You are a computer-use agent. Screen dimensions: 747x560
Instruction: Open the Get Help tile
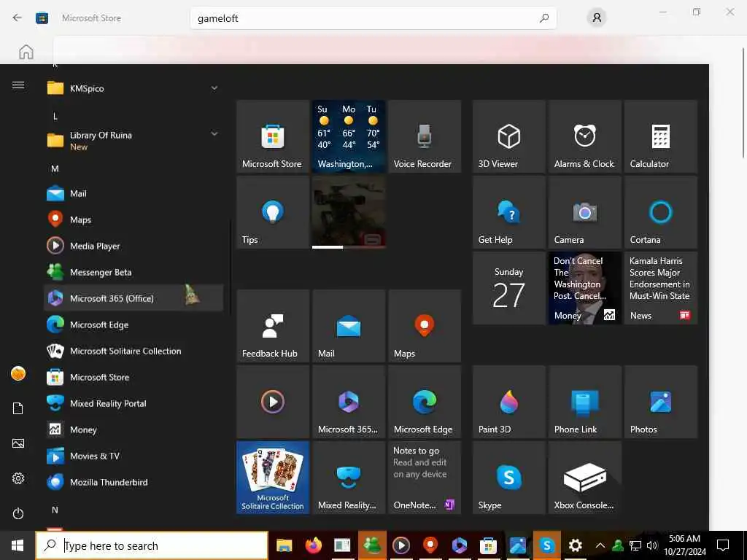pos(508,212)
